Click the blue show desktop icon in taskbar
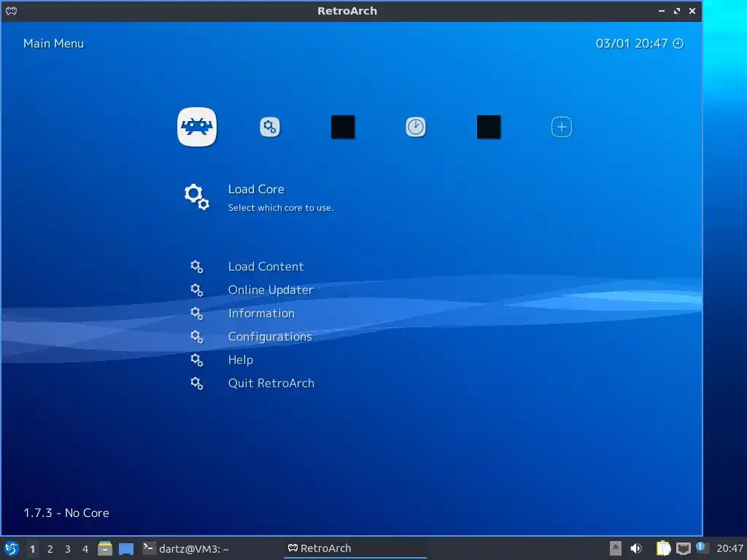747x560 pixels. coord(125,549)
